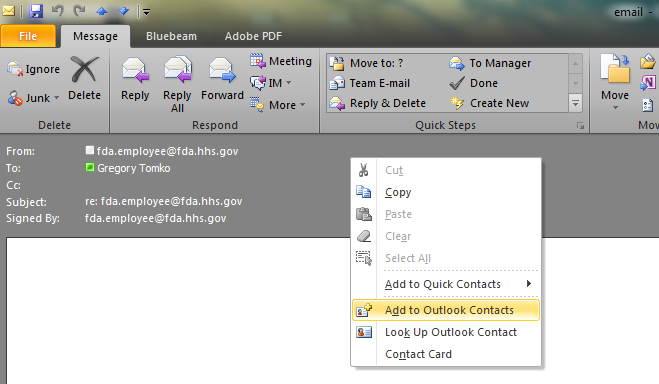Viewport: 659px width, 384px height.
Task: Choose Contact Card from context menu
Action: pos(446,354)
